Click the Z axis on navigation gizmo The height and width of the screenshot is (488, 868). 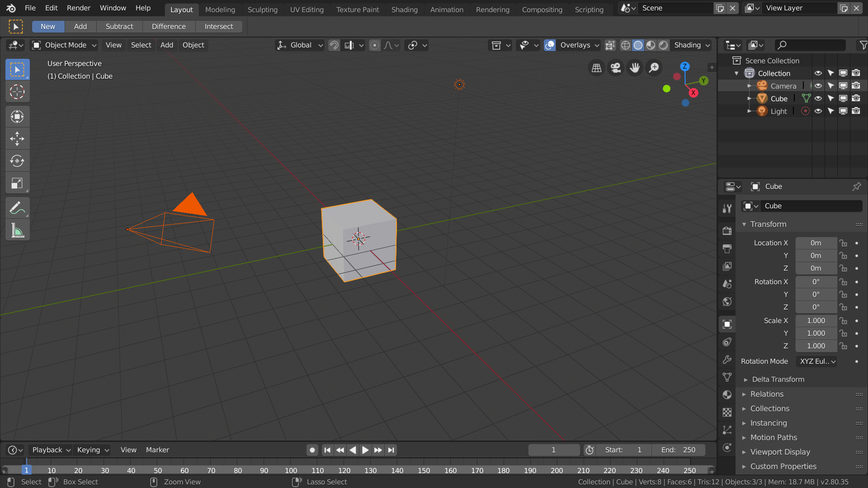tap(685, 66)
